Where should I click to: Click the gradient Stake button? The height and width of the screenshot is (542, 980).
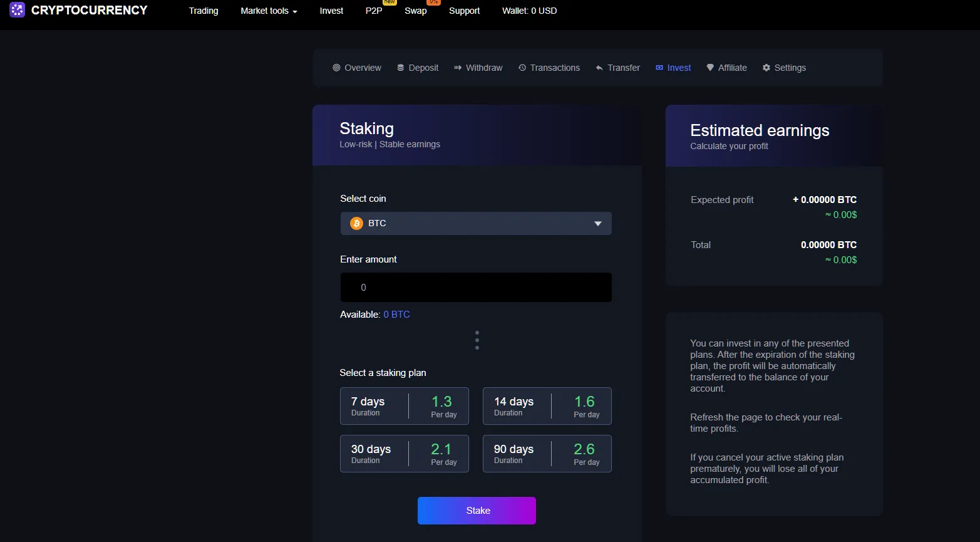point(477,511)
